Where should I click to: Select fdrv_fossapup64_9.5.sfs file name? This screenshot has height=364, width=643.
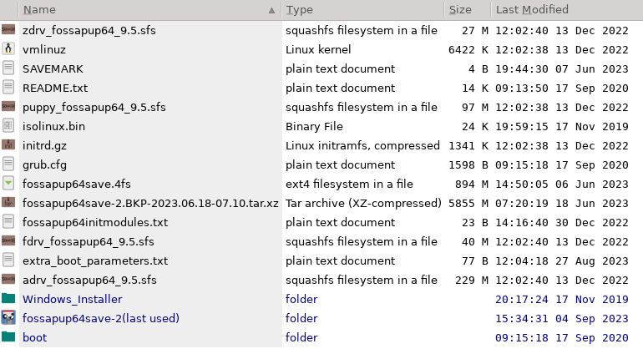(89, 242)
